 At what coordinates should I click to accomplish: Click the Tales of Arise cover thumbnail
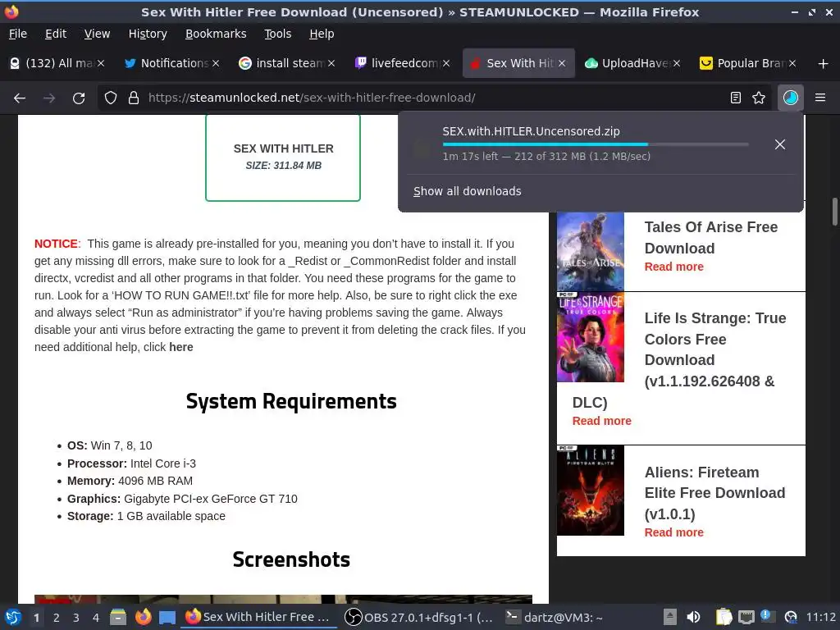[x=591, y=251]
